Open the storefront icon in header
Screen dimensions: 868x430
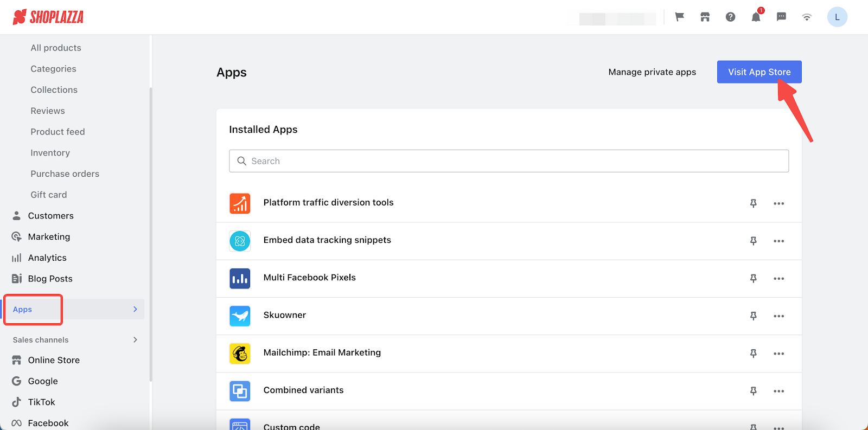(705, 17)
